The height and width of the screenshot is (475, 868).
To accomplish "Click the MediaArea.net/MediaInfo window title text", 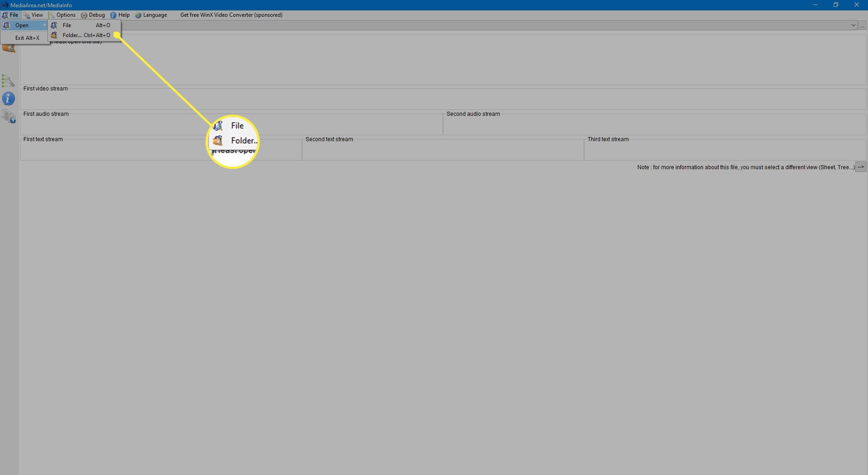I will point(41,5).
